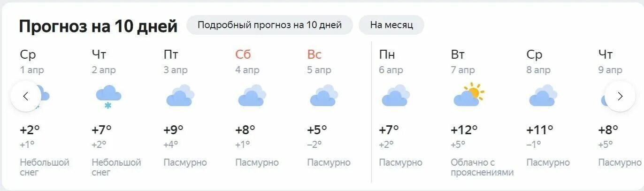Select the "Пн" 6 апр day label
Viewport: 644px width, 191px height.
pos(387,54)
